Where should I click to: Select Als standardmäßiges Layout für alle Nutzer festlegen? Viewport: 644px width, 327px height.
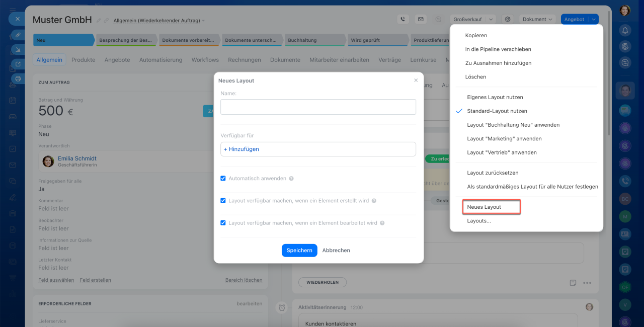[x=532, y=187]
